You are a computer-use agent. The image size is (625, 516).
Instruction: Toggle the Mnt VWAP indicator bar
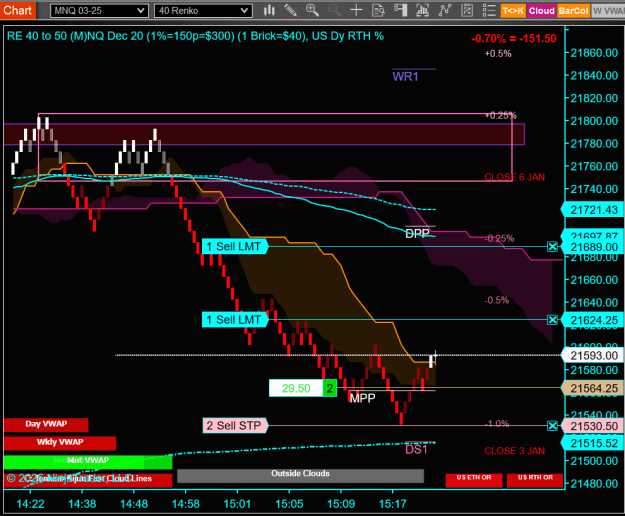pos(88,462)
